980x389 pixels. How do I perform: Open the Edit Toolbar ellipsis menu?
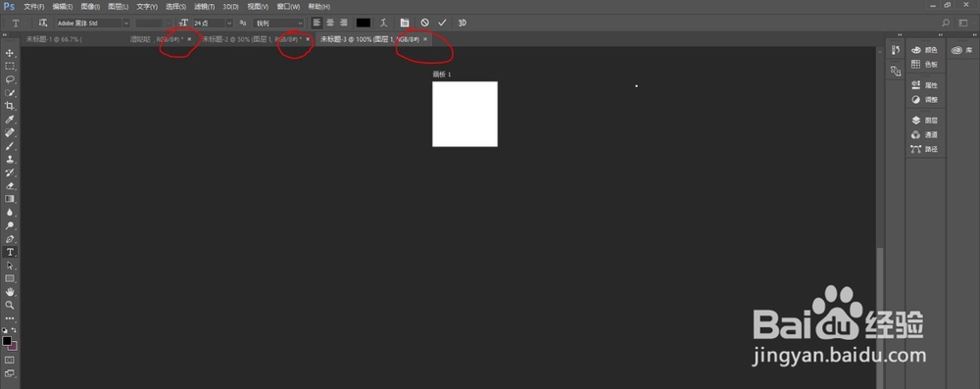tap(10, 317)
